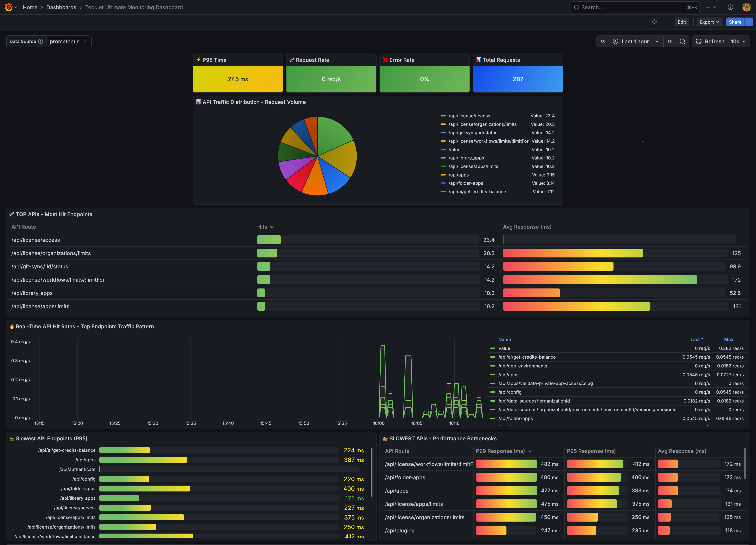Click the Dashboards breadcrumb item
This screenshot has height=545, width=756.
pos(61,7)
